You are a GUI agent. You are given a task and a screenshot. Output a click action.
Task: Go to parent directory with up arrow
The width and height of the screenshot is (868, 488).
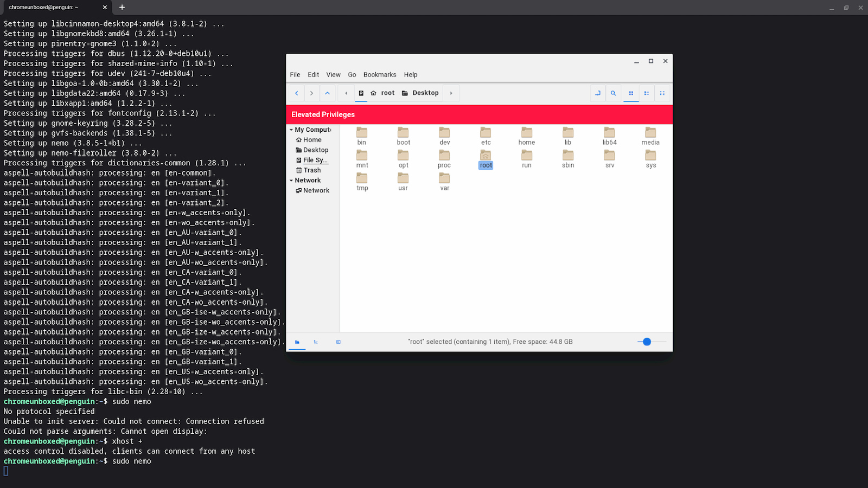[x=328, y=93]
